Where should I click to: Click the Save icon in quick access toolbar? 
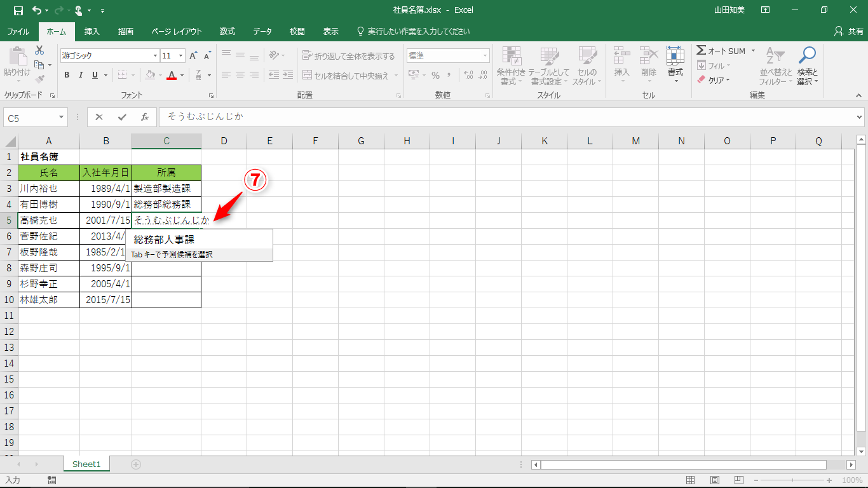point(18,10)
